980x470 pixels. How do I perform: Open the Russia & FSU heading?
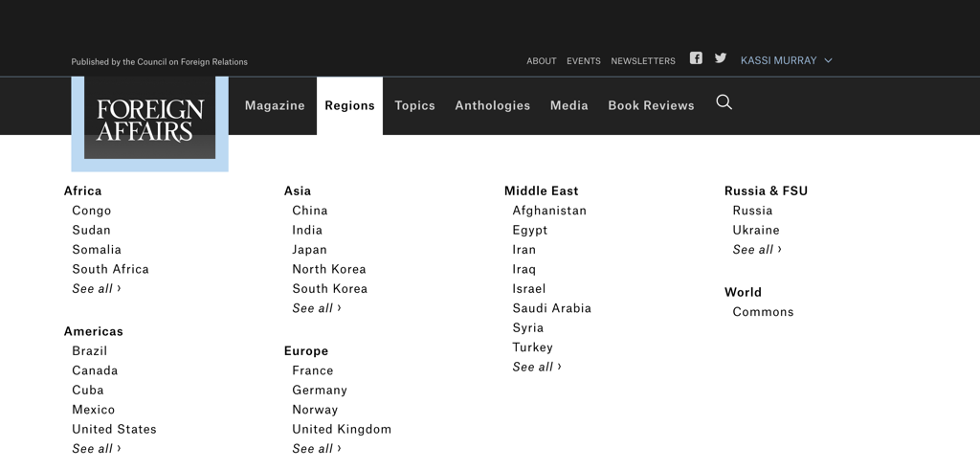coord(767,191)
